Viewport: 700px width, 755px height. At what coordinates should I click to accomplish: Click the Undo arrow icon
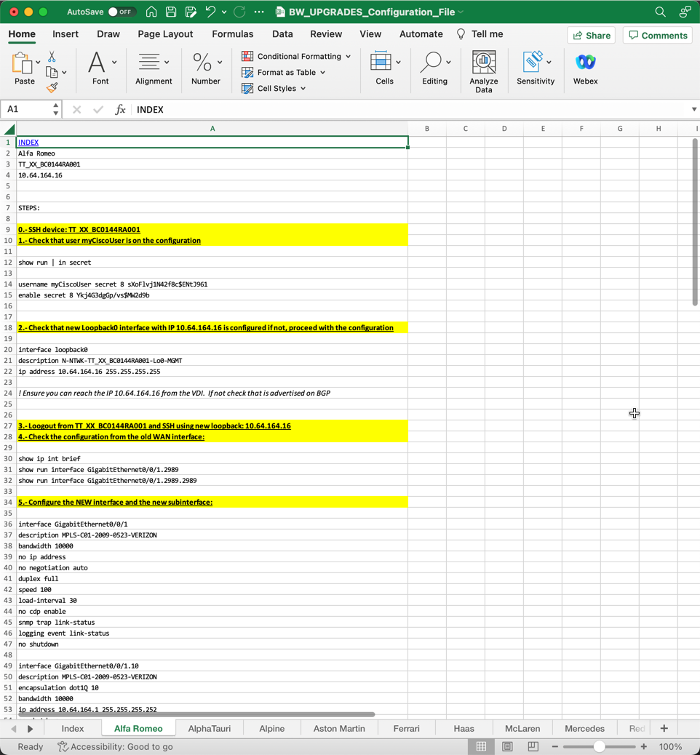[210, 12]
